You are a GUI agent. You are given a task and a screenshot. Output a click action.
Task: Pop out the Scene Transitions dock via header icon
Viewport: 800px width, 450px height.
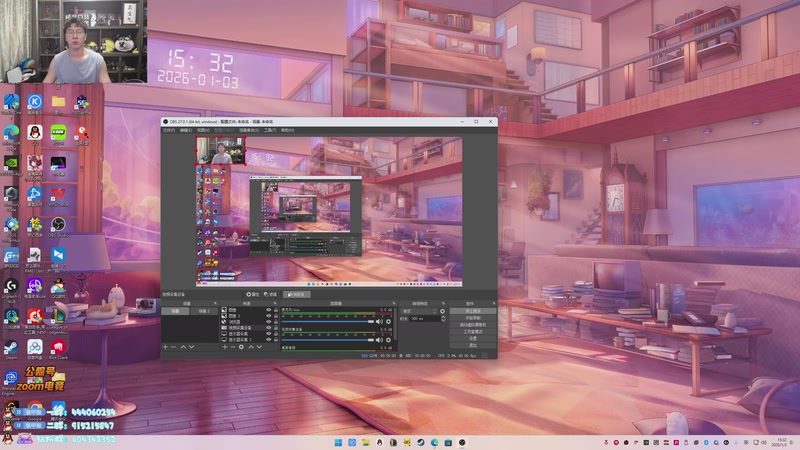pyautogui.click(x=443, y=304)
